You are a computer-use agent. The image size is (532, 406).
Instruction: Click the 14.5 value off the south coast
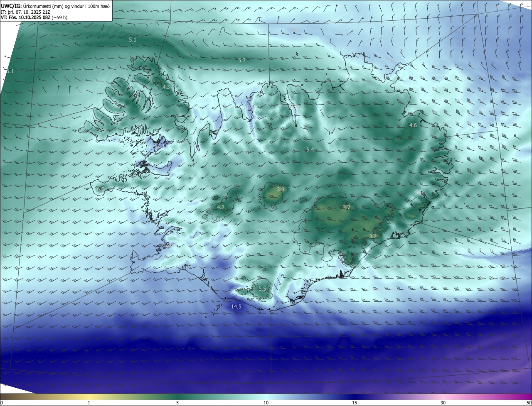(236, 306)
